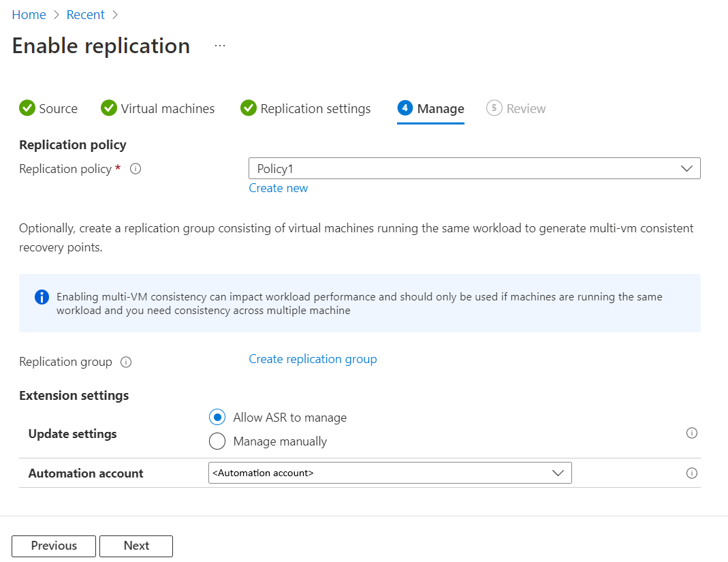Screen dimensions: 728x562
Task: Jump to the Review tab
Action: point(516,108)
